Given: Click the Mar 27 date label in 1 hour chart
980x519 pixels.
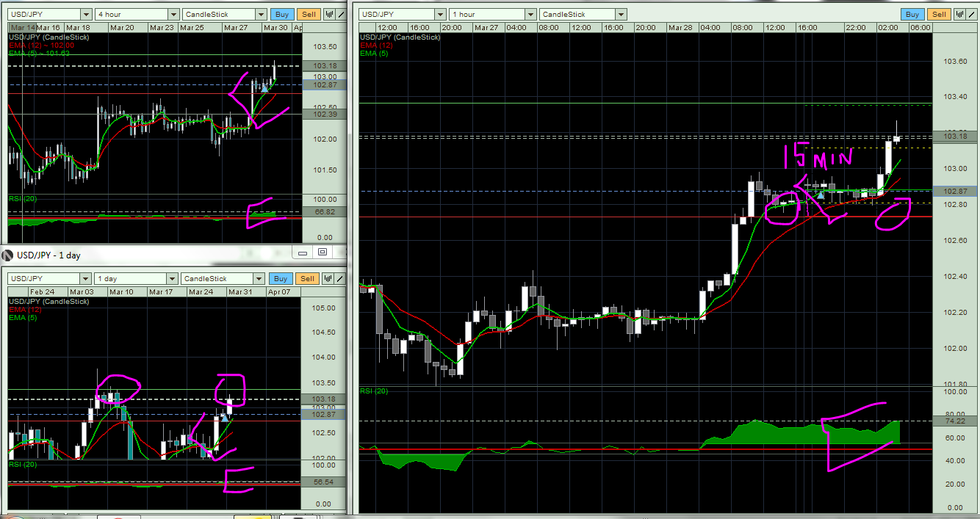Looking at the screenshot, I should coord(487,28).
